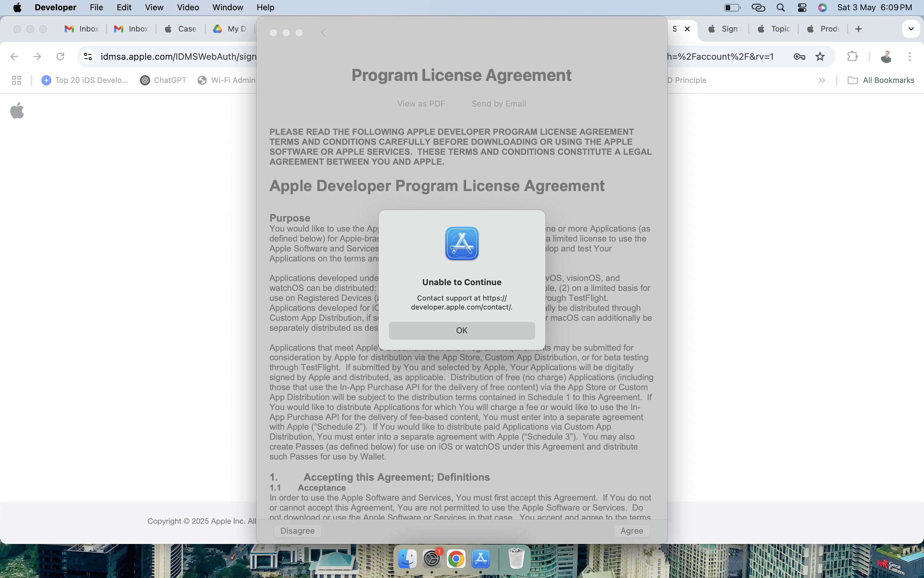Open the Window menu
The width and height of the screenshot is (924, 578).
(x=227, y=7)
